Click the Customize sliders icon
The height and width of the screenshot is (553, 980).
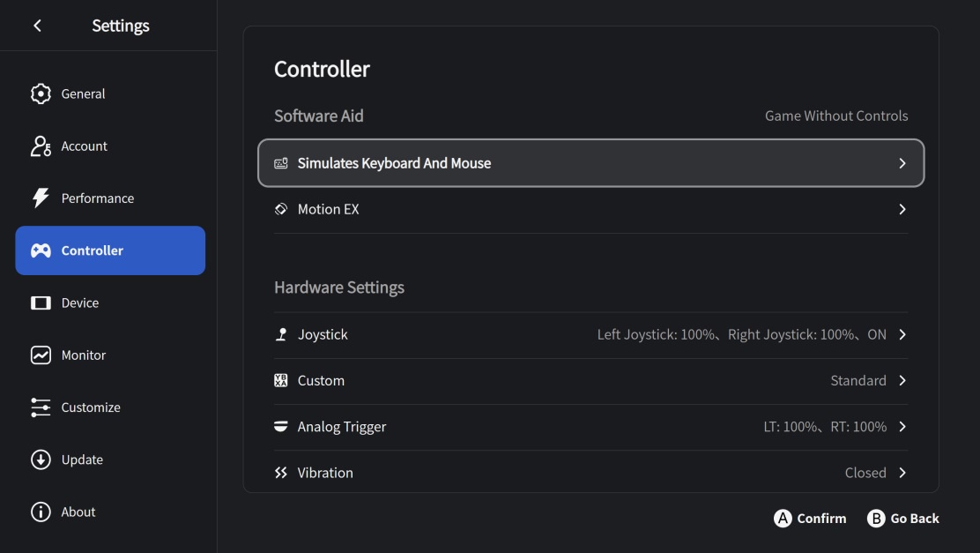(41, 407)
